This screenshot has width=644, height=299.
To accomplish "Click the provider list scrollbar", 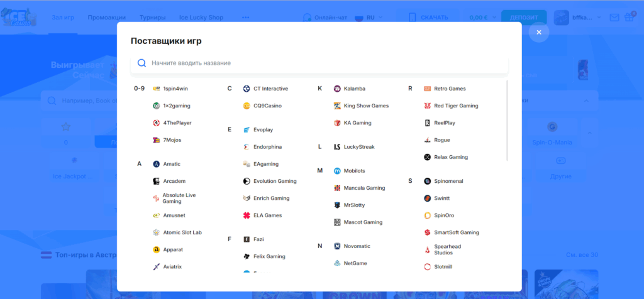I will 506,119.
